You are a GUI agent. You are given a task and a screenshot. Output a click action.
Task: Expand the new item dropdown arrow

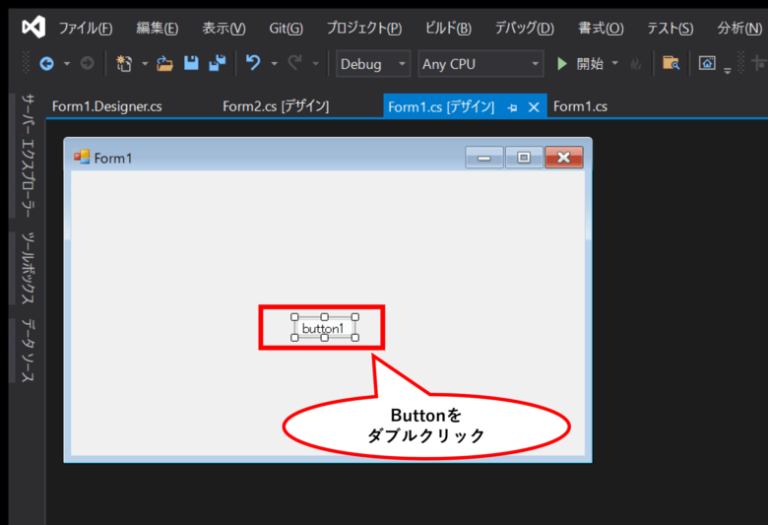(x=144, y=64)
